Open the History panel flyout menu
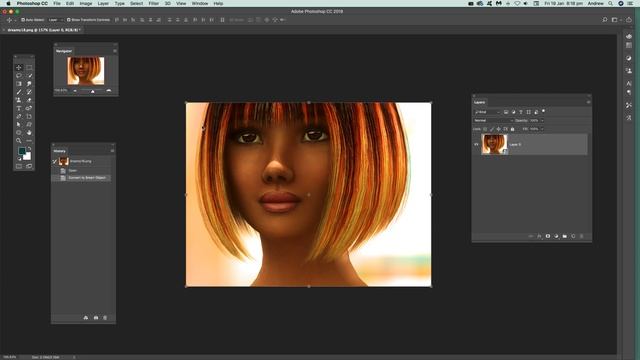The height and width of the screenshot is (360, 640). click(x=112, y=151)
